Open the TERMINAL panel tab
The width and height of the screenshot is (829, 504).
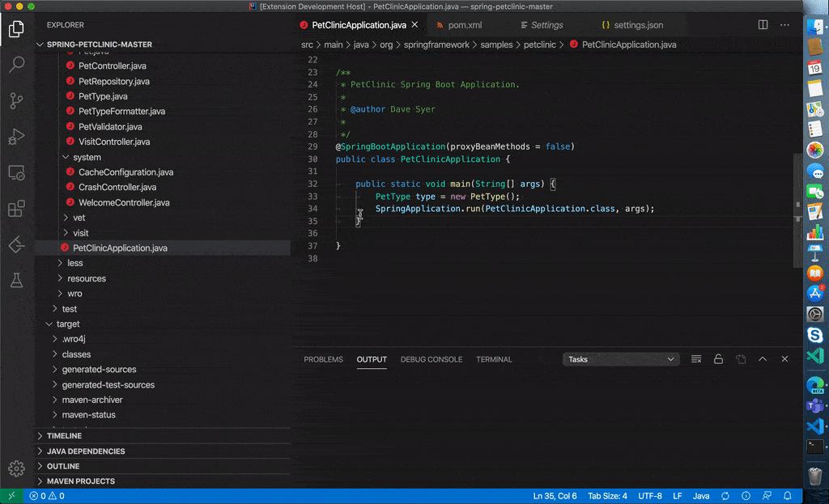(494, 359)
